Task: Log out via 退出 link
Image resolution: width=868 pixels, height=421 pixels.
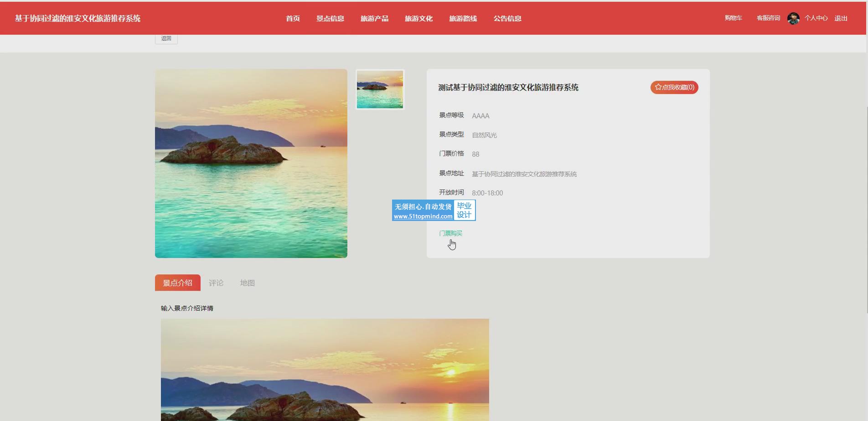Action: point(841,18)
